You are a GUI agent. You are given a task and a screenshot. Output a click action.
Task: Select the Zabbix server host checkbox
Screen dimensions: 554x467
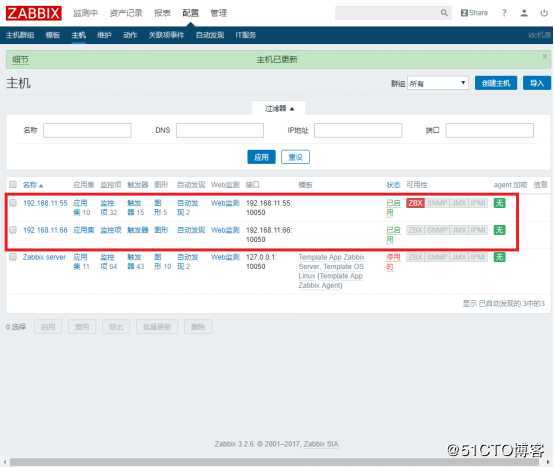(13, 257)
